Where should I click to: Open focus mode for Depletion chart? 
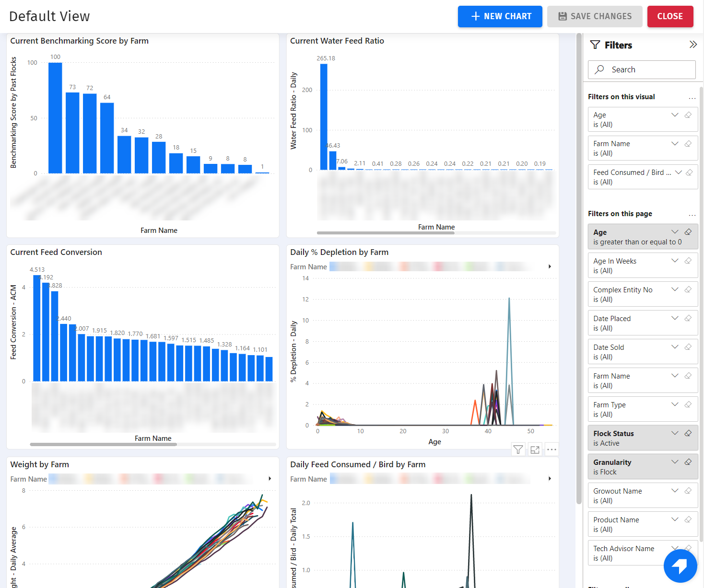(535, 450)
